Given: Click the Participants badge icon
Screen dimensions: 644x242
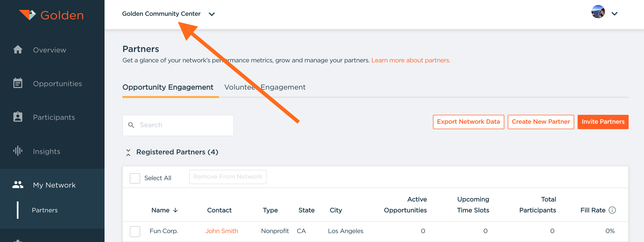Looking at the screenshot, I should 18,117.
